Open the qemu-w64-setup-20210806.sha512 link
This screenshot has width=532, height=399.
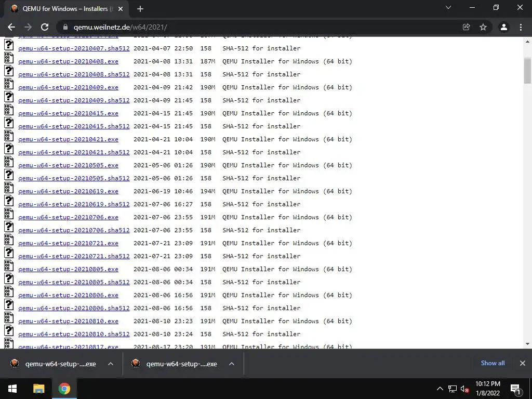point(74,308)
